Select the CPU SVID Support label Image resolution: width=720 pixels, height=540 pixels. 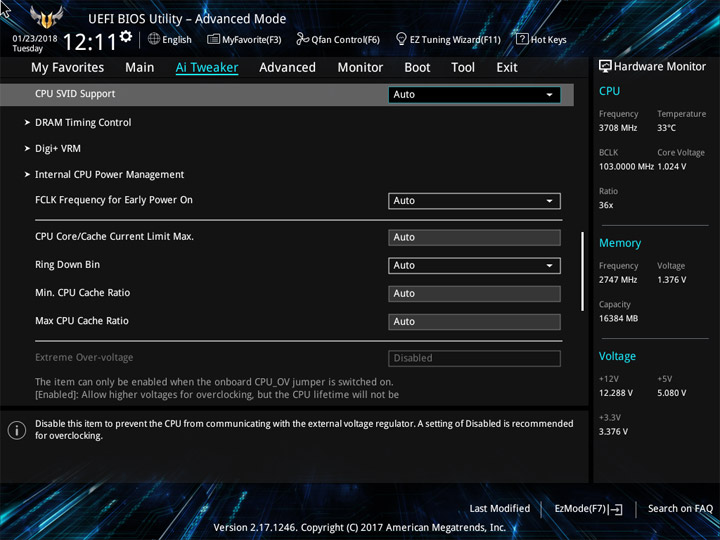click(x=75, y=94)
